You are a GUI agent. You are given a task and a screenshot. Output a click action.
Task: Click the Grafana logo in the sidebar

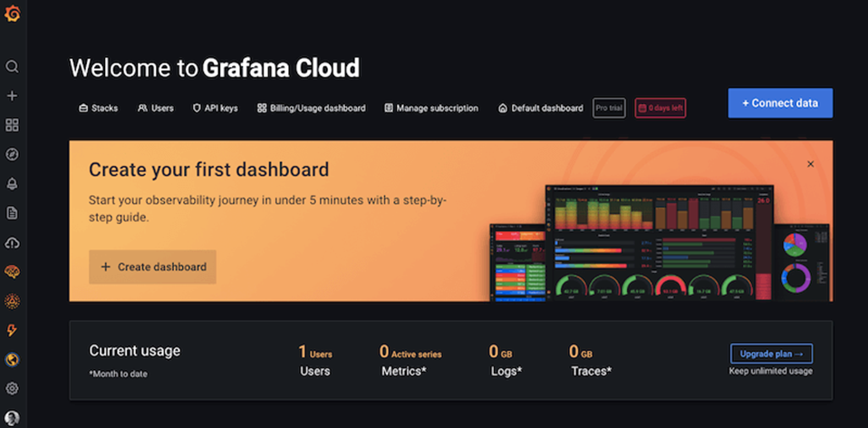point(13,15)
